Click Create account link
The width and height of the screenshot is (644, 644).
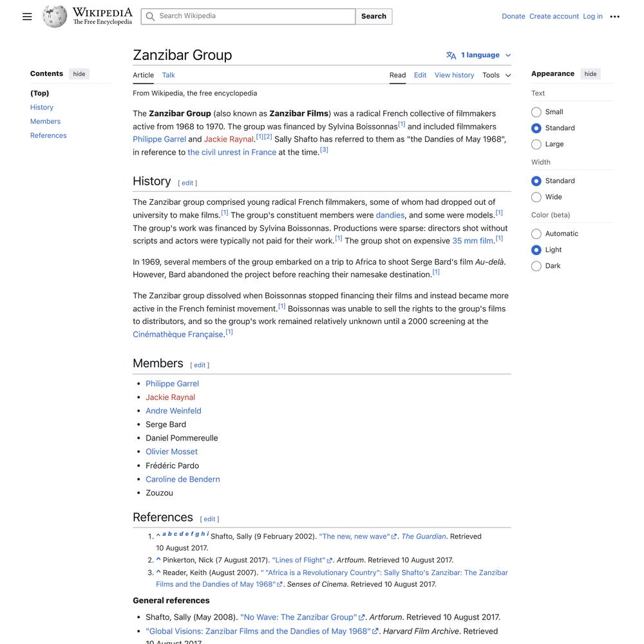click(x=554, y=17)
